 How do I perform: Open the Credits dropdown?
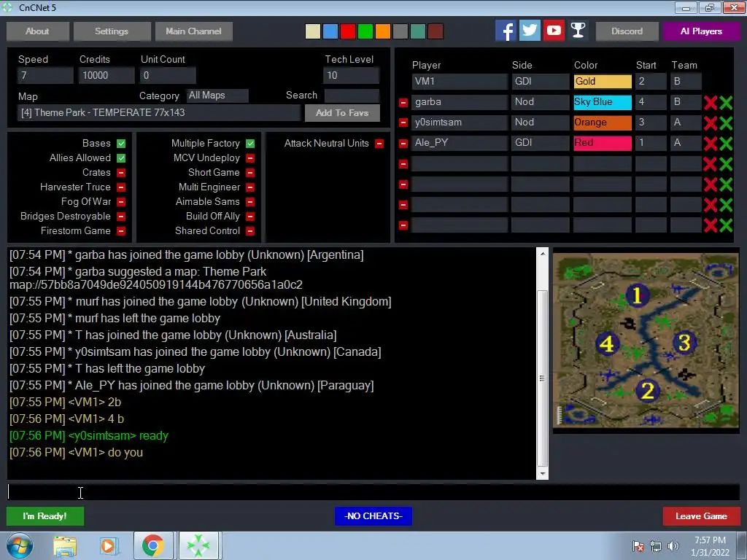pos(107,75)
